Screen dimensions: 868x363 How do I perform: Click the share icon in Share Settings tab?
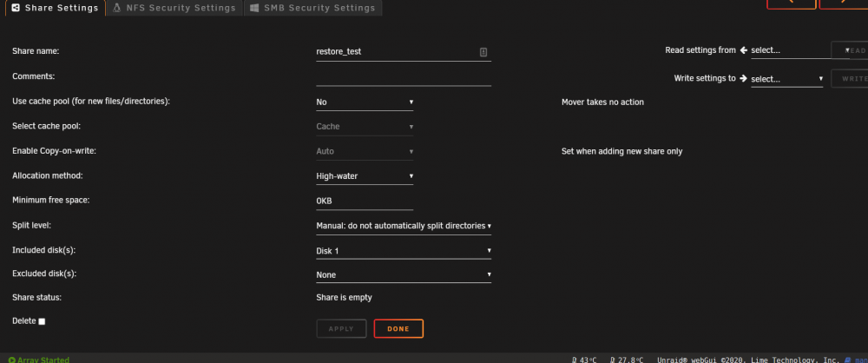click(x=16, y=8)
